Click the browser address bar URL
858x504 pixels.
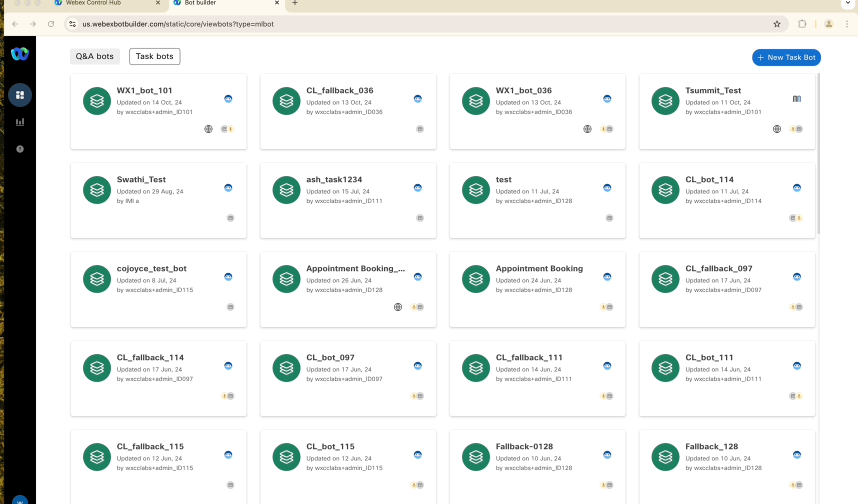tap(178, 24)
